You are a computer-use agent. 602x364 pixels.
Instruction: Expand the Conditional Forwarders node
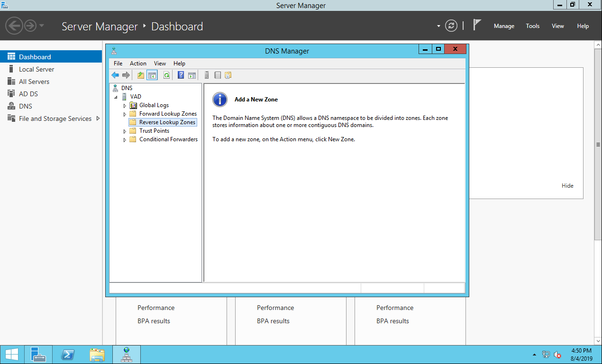[x=125, y=140]
